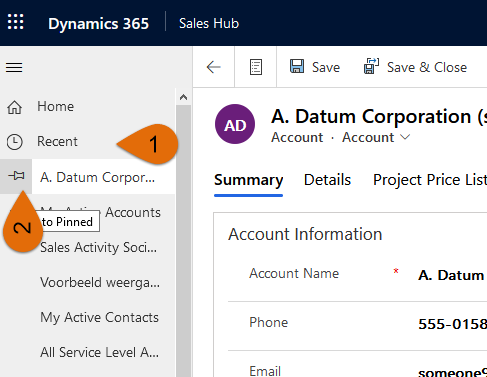Click the sidebar scrollbar up arrow
The height and width of the screenshot is (377, 487).
tap(183, 97)
